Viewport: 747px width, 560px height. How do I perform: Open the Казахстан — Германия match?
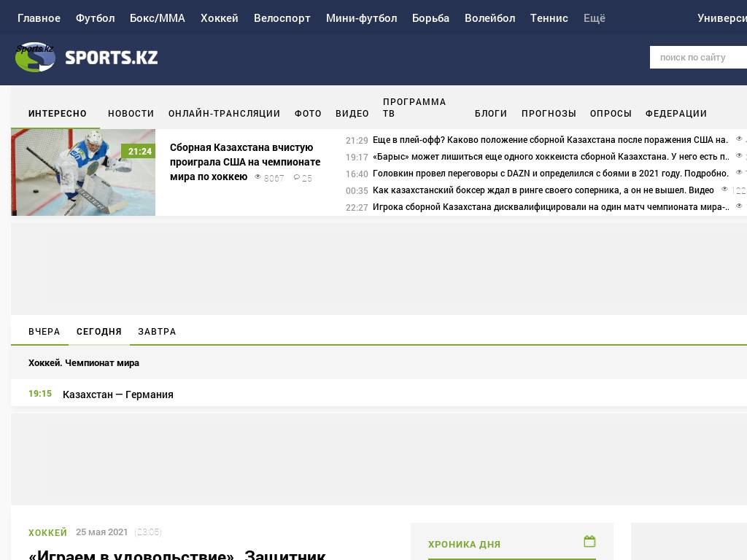(118, 394)
